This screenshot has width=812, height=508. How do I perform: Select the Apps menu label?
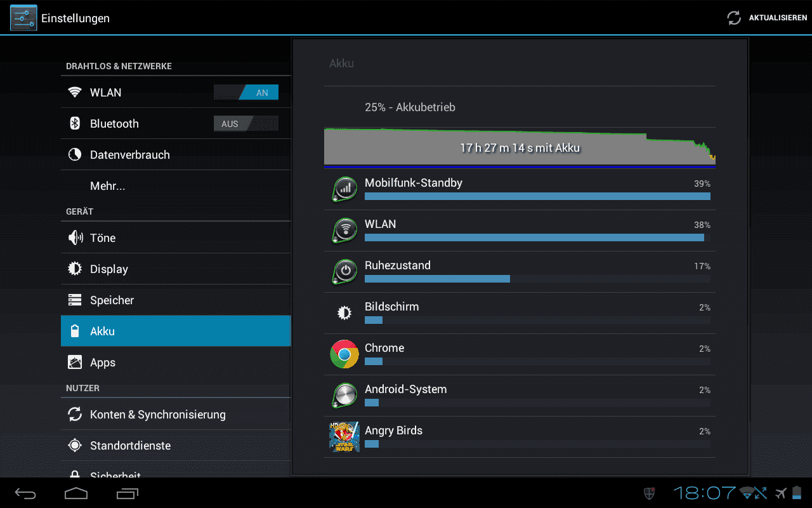[x=103, y=363]
